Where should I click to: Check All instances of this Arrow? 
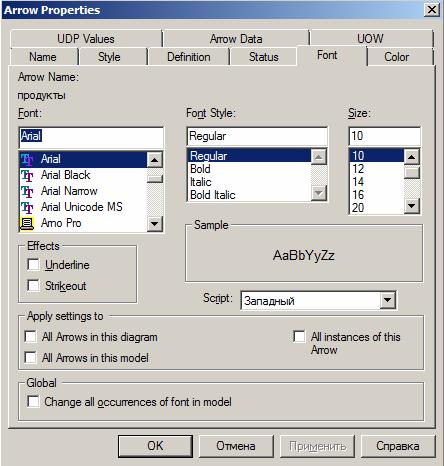point(299,336)
